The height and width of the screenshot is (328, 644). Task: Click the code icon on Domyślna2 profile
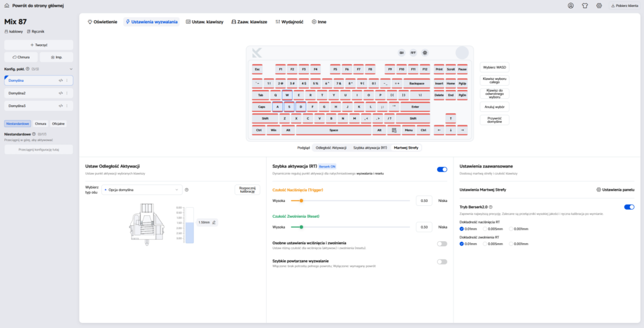(x=61, y=93)
